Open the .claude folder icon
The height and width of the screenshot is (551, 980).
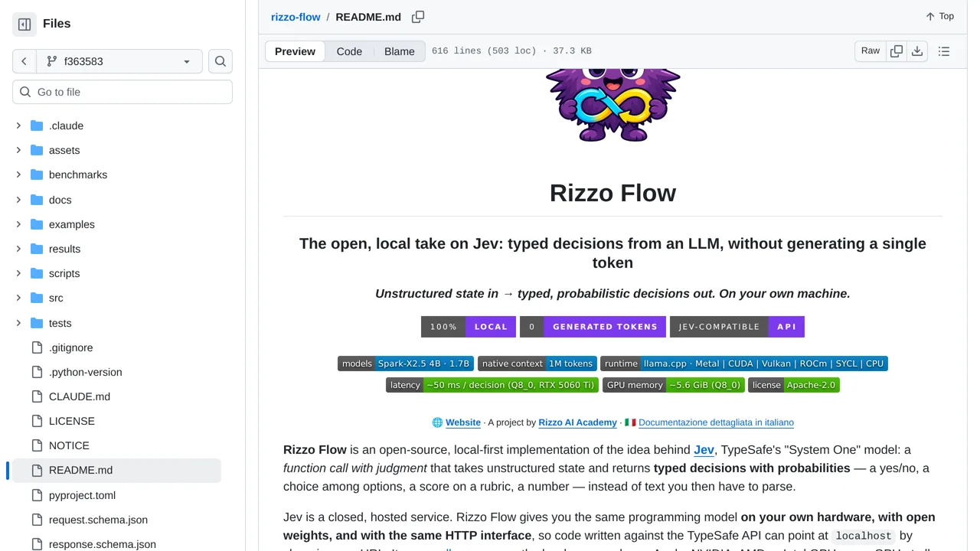(x=37, y=126)
